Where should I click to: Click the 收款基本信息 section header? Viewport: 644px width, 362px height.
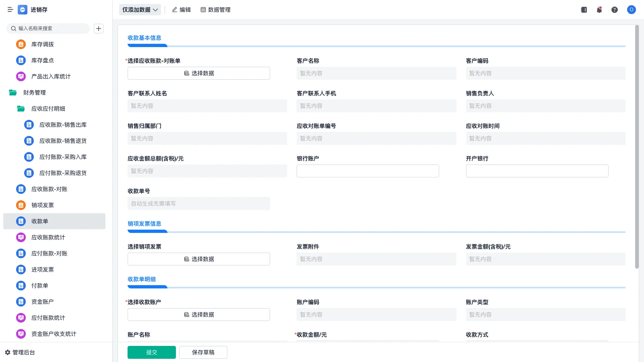144,38
